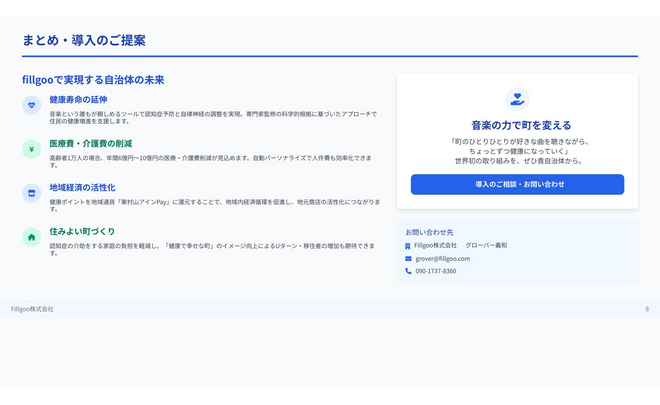This screenshot has height=405, width=660.
Task: Click the phone number 090-1737-8360
Action: [x=436, y=271]
